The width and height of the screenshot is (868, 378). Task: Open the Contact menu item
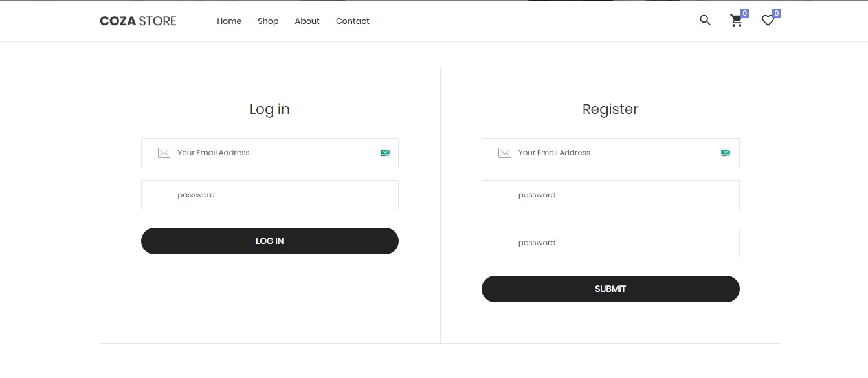(352, 21)
